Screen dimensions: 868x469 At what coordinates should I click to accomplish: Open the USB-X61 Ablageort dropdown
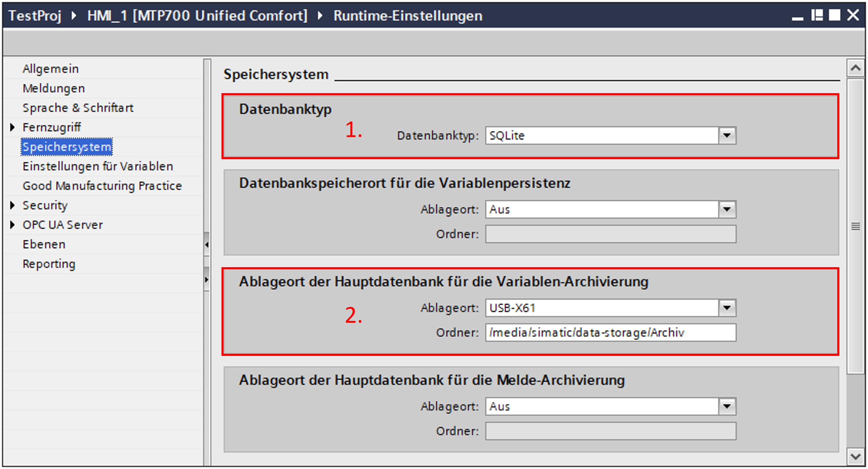[727, 307]
